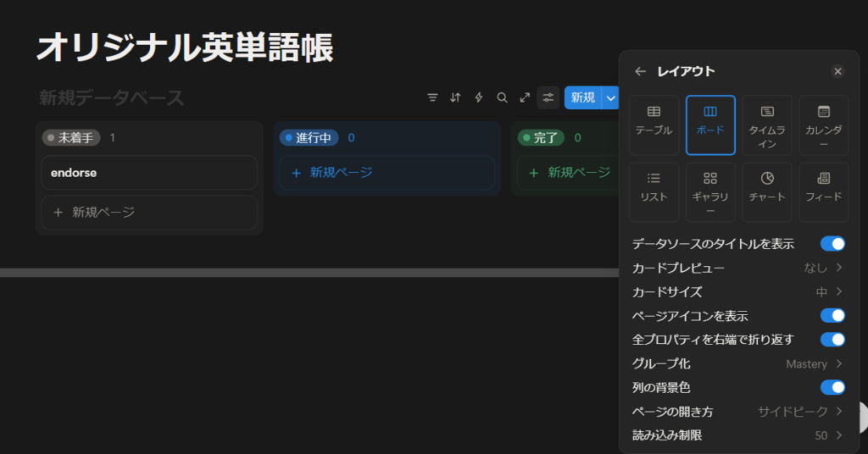The width and height of the screenshot is (868, 454).
Task: Open the endorse card
Action: click(x=148, y=173)
